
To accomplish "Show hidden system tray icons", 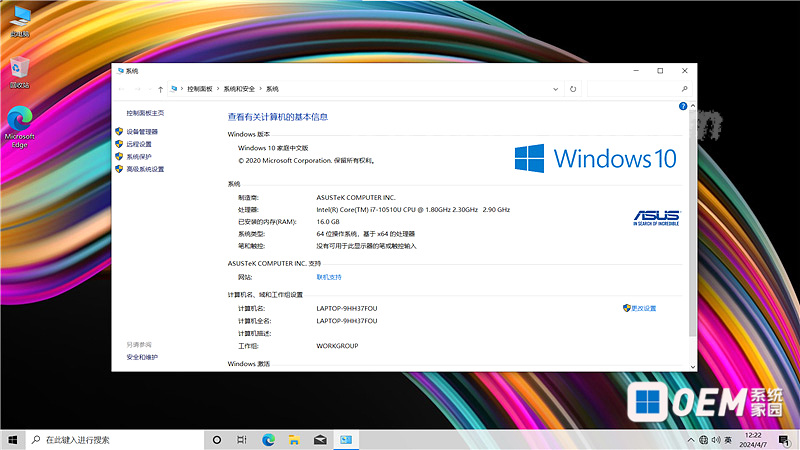I will tap(690, 440).
